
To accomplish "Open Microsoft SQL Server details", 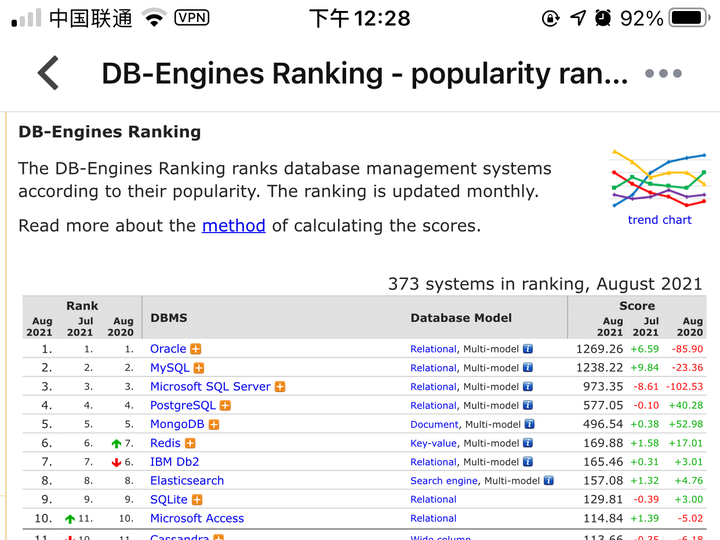I will [210, 387].
